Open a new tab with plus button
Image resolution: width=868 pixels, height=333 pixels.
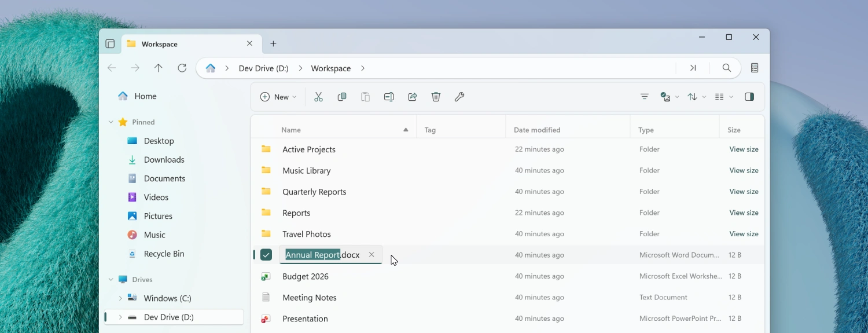(x=273, y=44)
